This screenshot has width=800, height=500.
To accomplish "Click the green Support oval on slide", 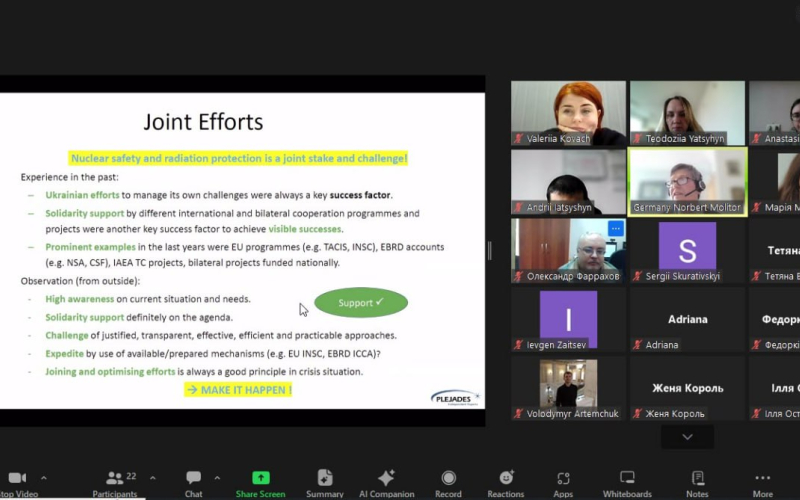I will coord(361,303).
